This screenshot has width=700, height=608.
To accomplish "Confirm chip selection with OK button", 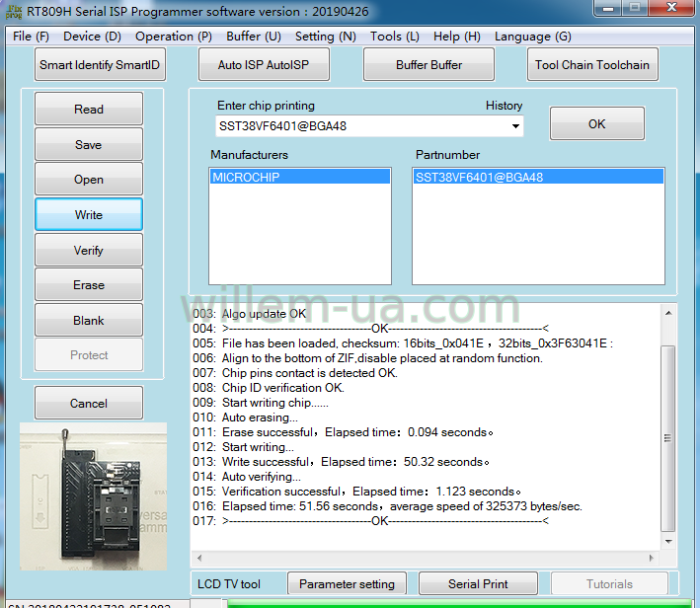I will click(596, 124).
